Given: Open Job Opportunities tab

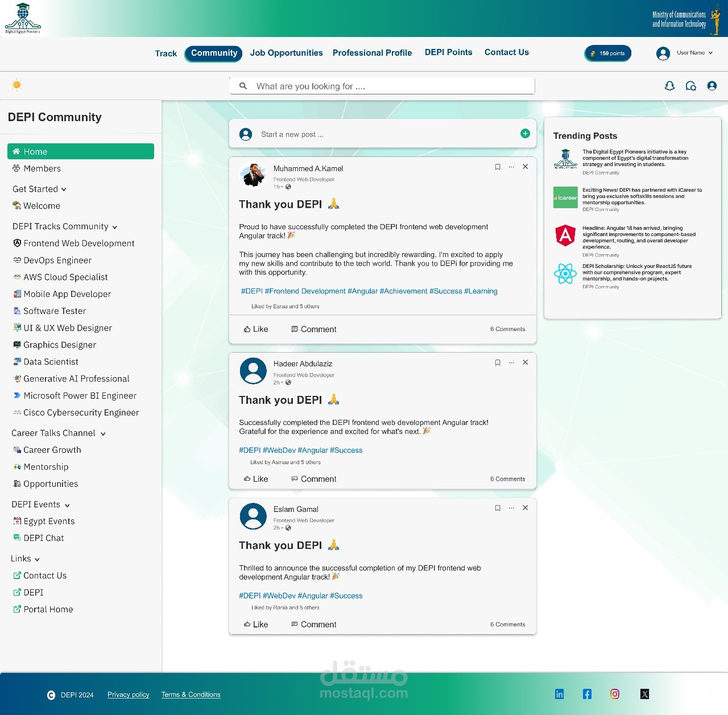Looking at the screenshot, I should pyautogui.click(x=287, y=53).
